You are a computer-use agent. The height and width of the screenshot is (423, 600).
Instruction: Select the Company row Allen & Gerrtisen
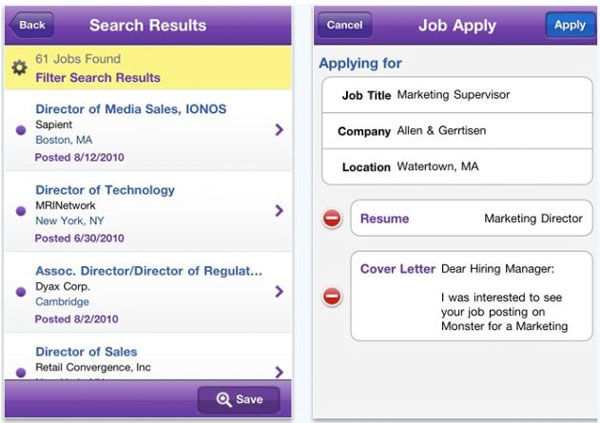[455, 132]
